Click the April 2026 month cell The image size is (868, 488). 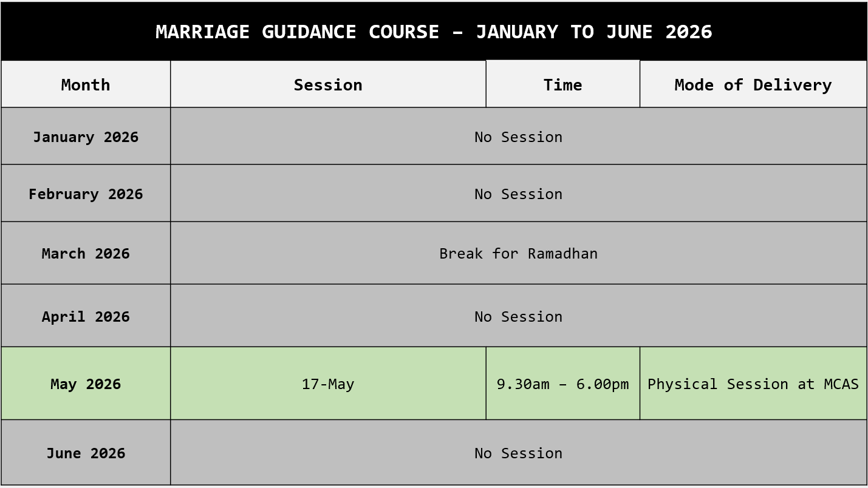(86, 317)
